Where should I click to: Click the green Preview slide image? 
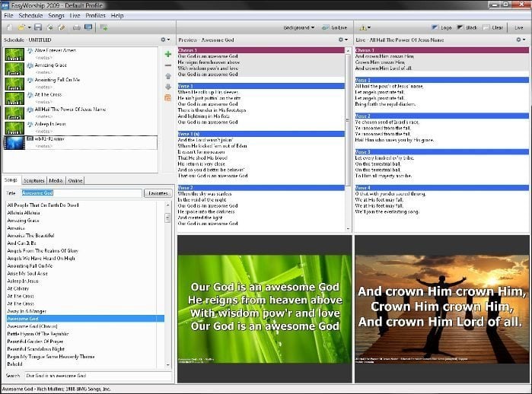[x=265, y=309]
